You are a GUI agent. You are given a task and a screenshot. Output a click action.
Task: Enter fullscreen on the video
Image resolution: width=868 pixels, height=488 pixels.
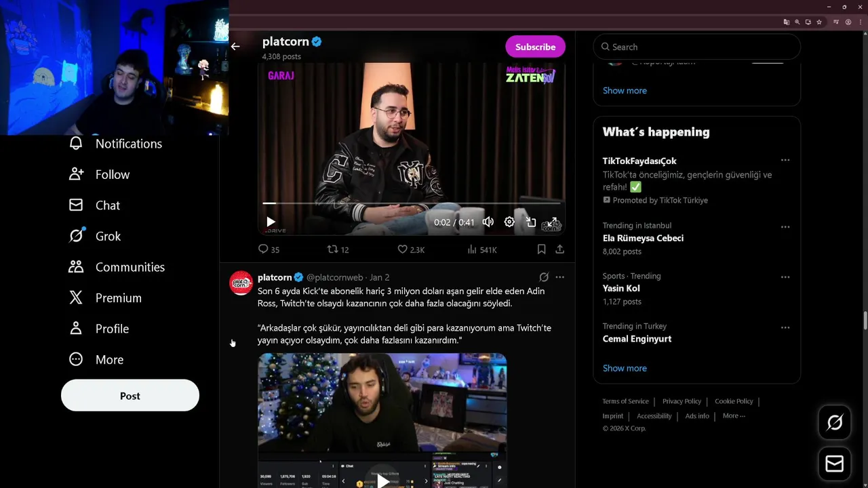click(553, 222)
